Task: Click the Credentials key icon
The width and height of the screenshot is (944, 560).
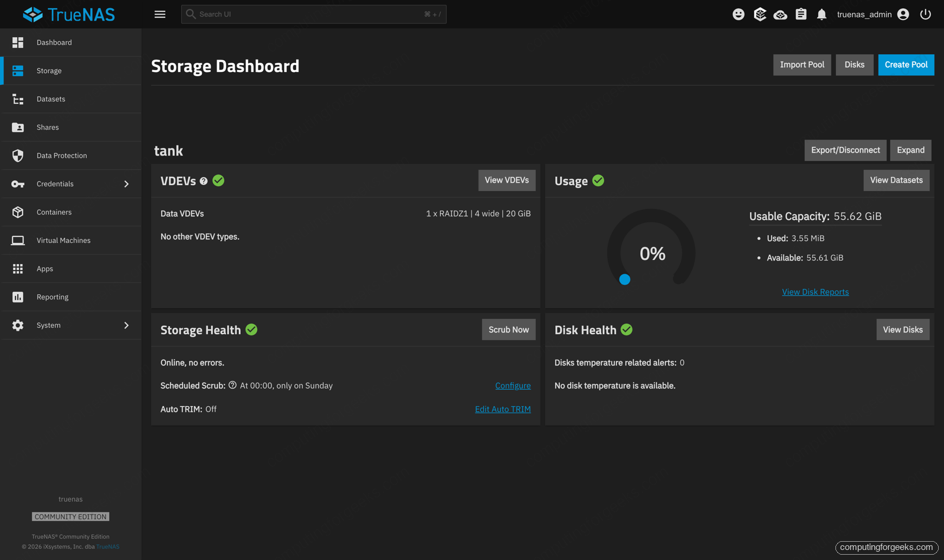Action: coord(18,184)
